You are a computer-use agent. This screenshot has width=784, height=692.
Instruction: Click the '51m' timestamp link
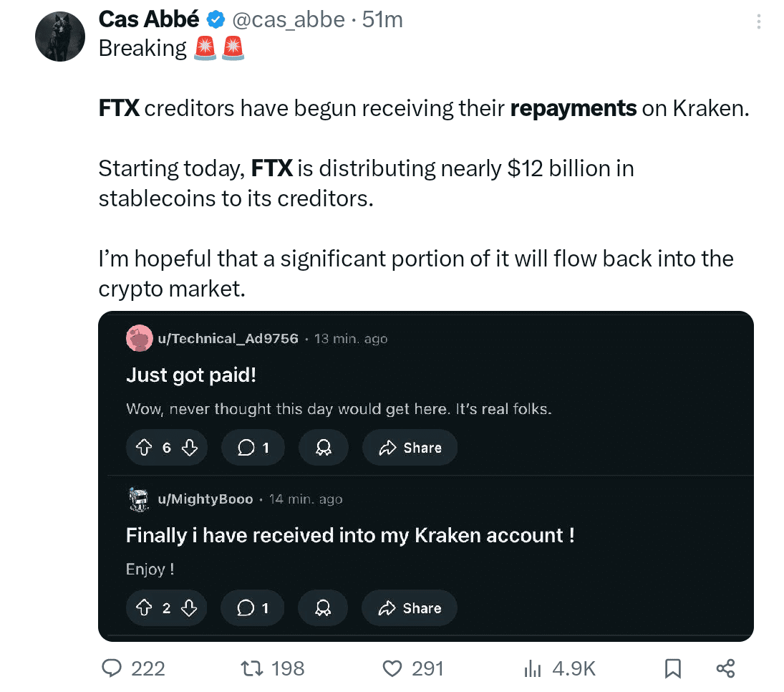(384, 19)
